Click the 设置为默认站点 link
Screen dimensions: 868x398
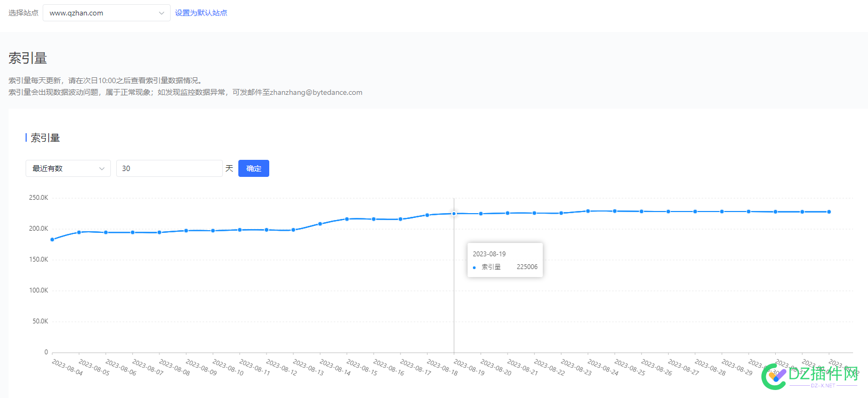click(201, 13)
